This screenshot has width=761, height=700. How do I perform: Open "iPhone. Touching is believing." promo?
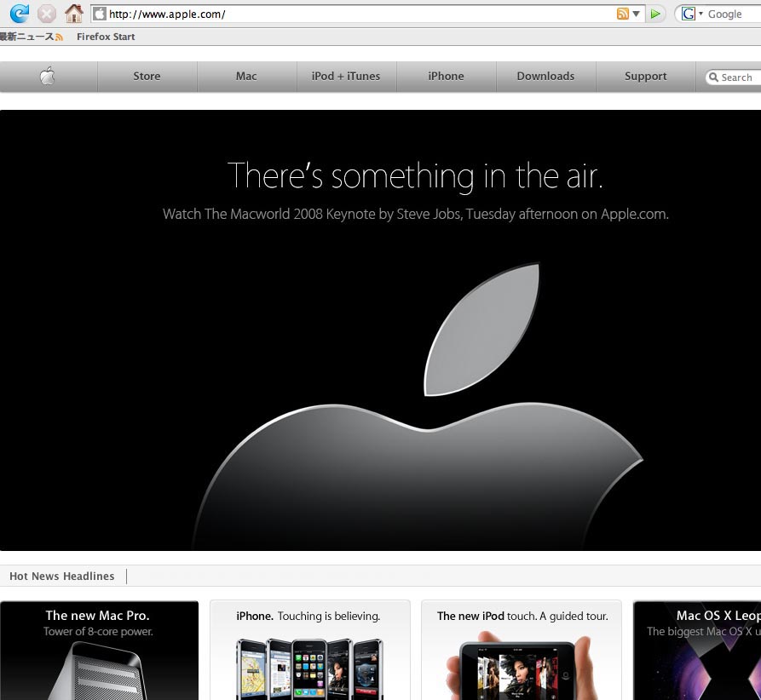tap(309, 651)
